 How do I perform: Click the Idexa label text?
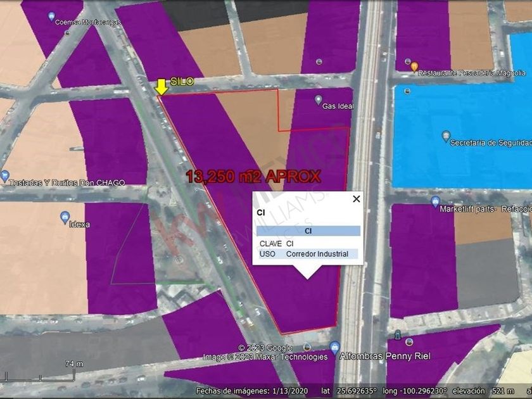(79, 224)
